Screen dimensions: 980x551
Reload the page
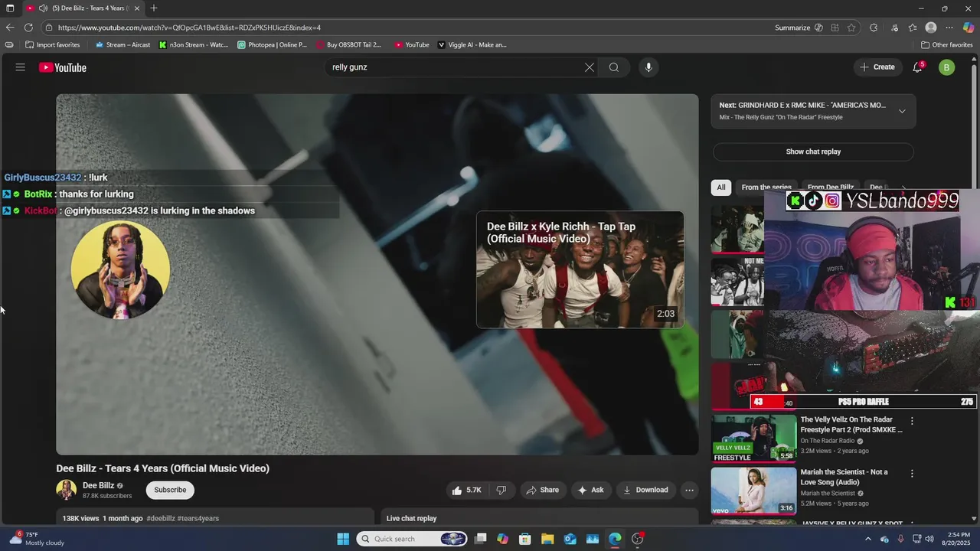click(x=29, y=28)
